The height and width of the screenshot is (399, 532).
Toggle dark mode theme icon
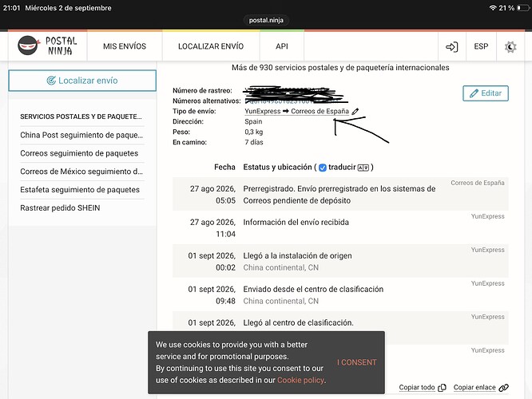(x=510, y=46)
